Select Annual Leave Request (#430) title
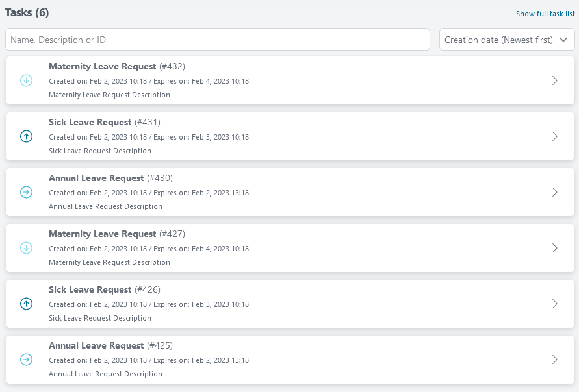The width and height of the screenshot is (579, 392). 110,178
